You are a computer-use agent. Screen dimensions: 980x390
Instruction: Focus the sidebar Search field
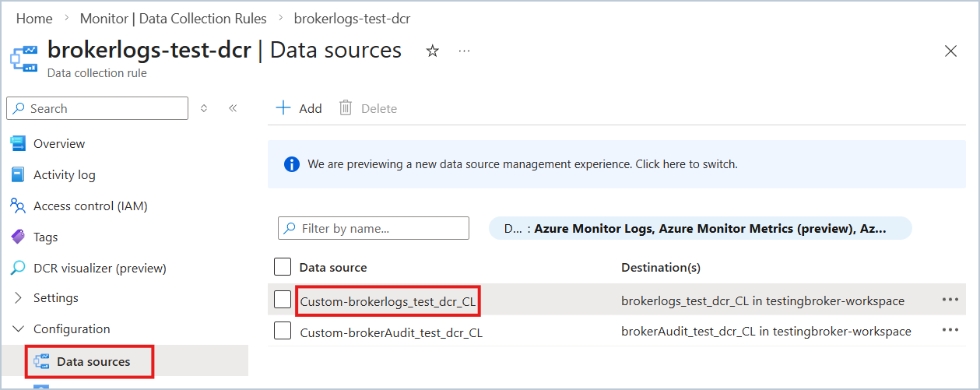[97, 108]
